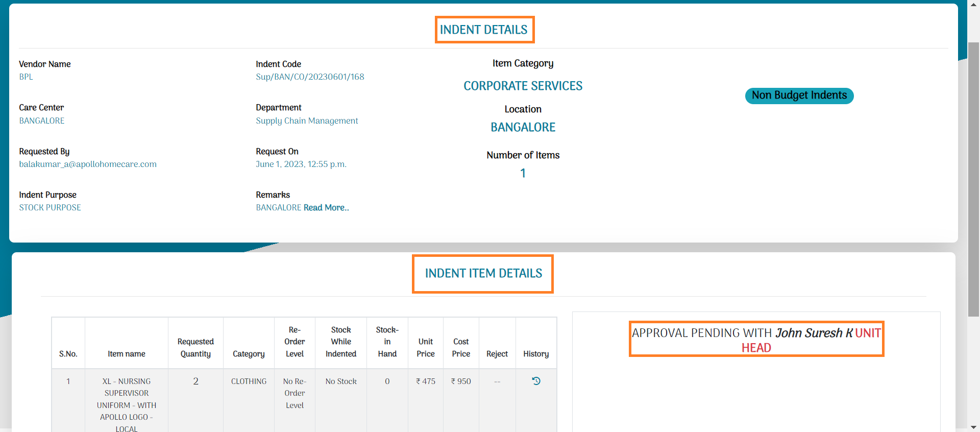
Task: Click the requester email address
Action: (88, 164)
